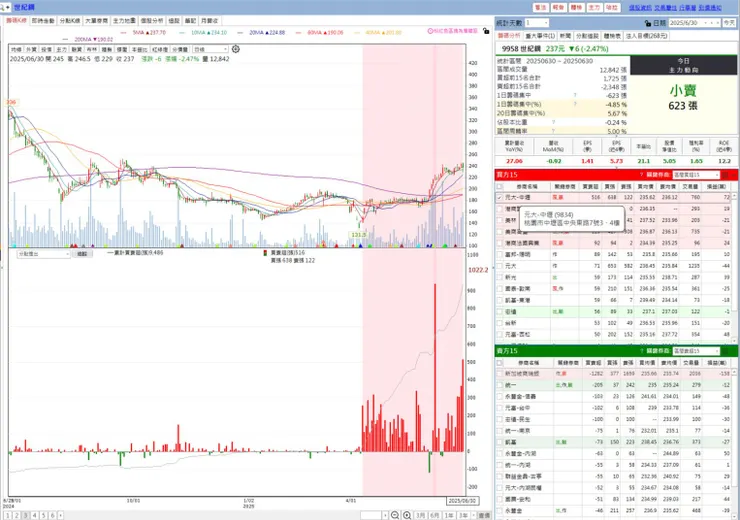Open the 法人目標(268元) tab
The height and width of the screenshot is (520, 740).
coord(646,36)
